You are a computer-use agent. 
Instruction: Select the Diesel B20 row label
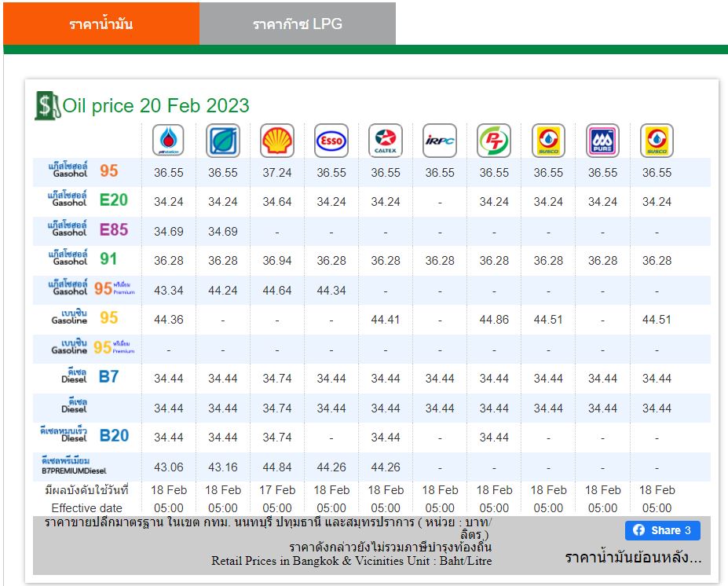coord(84,435)
